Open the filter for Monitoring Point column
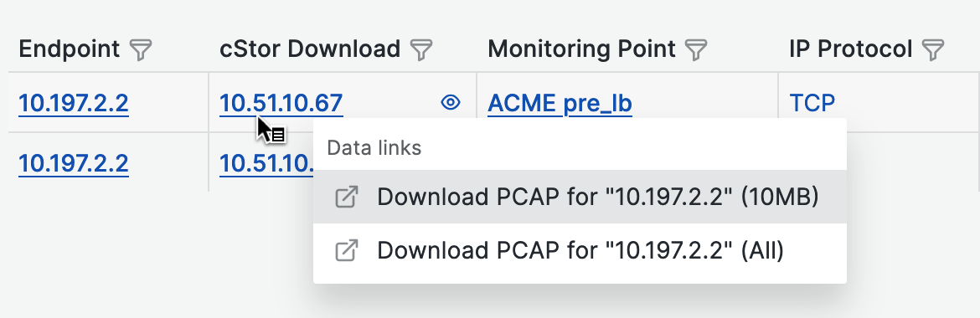This screenshot has width=980, height=318. (x=696, y=49)
